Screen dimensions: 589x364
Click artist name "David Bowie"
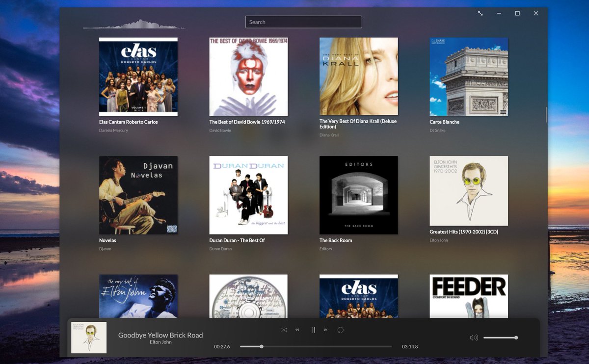[220, 130]
